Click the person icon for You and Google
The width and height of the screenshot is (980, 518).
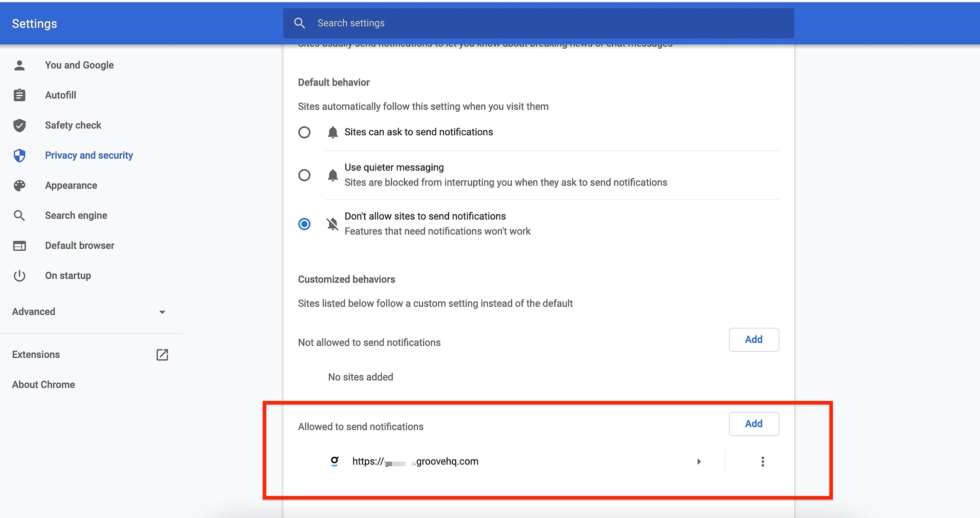pos(20,65)
